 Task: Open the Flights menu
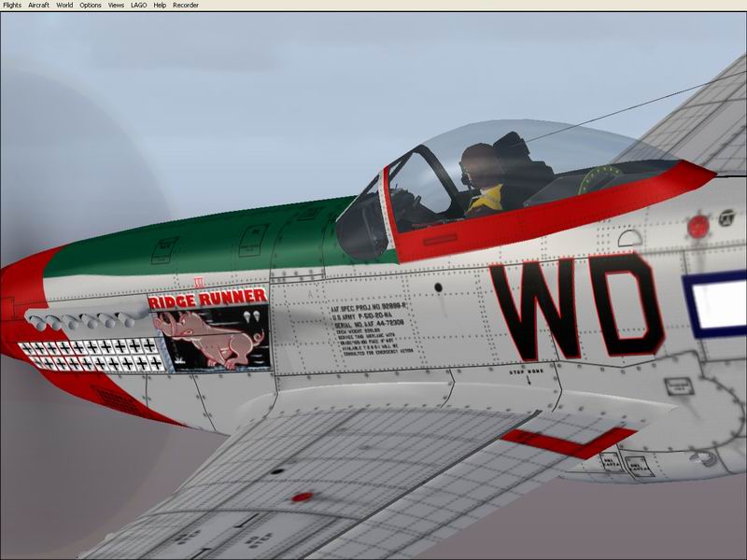click(x=12, y=6)
